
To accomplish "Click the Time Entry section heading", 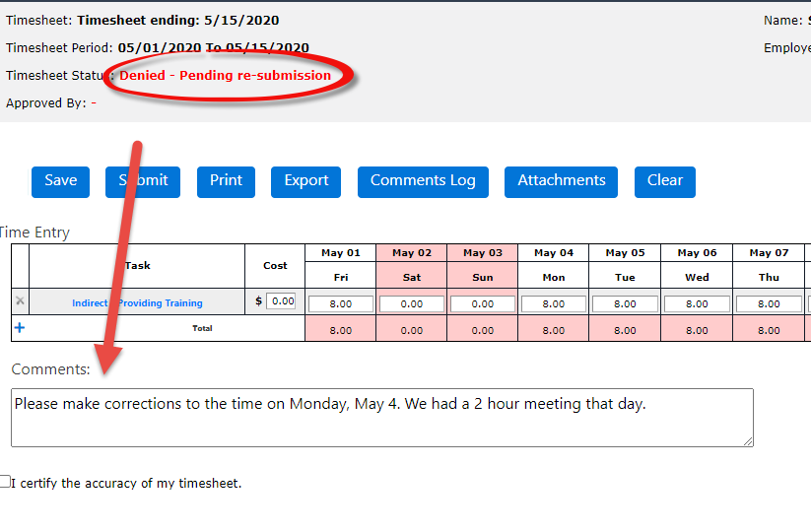I will [34, 233].
